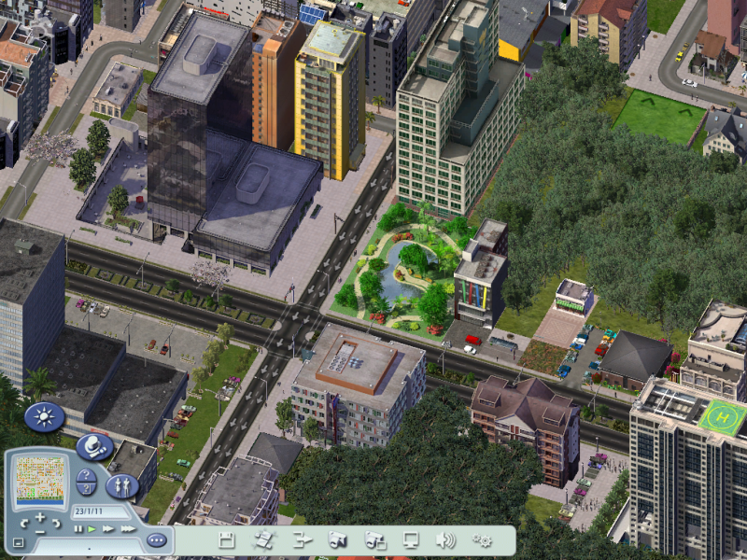Collapse the control panel with minimize box

(x=18, y=542)
